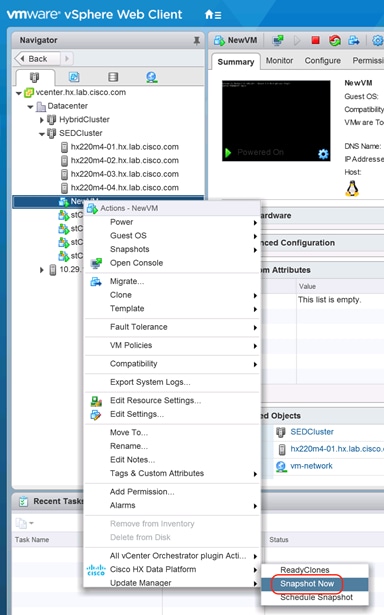The height and width of the screenshot is (615, 384).
Task: Click Edit Resource Settings icon
Action: pos(96,401)
